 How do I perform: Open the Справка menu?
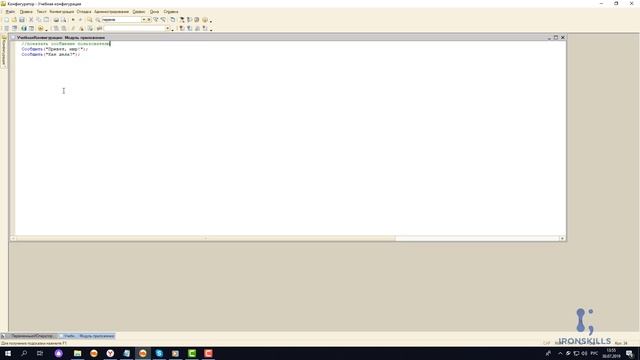coord(171,12)
